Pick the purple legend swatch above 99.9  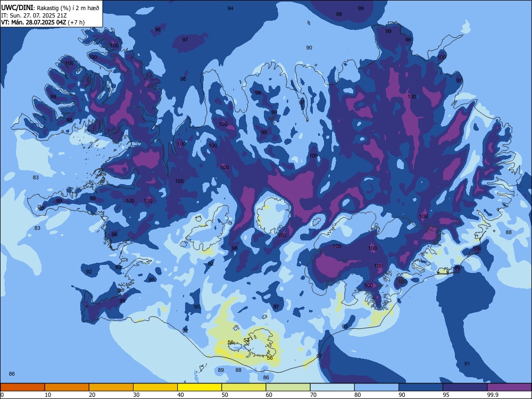[x=509, y=387]
